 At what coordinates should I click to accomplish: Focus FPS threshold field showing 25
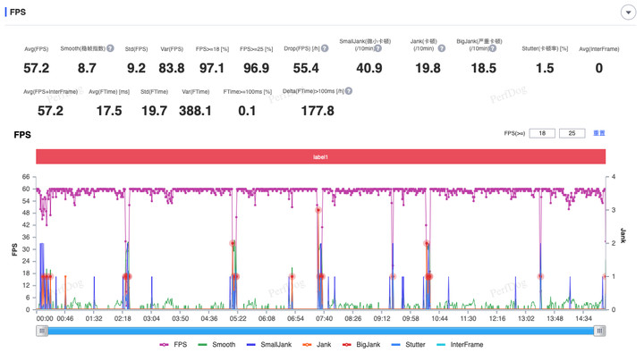(x=572, y=133)
